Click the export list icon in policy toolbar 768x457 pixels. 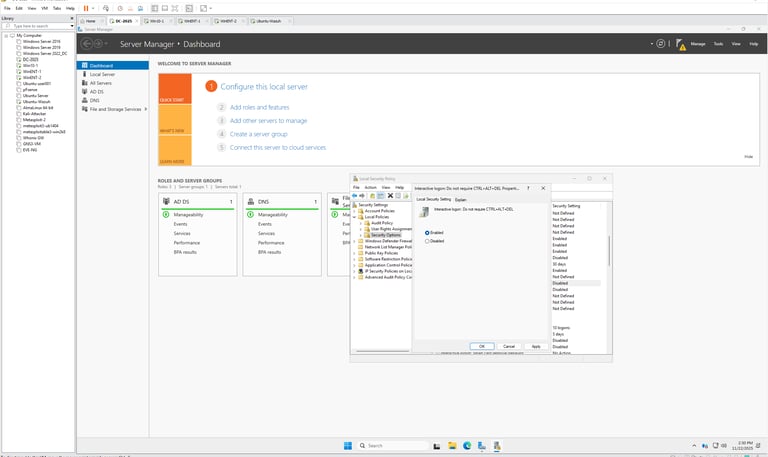coord(406,196)
